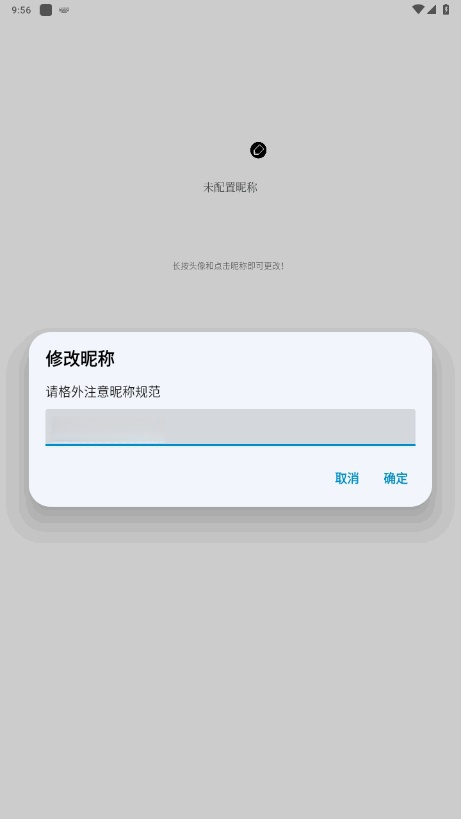Tap the pencil edit icon above nickname

tap(258, 150)
